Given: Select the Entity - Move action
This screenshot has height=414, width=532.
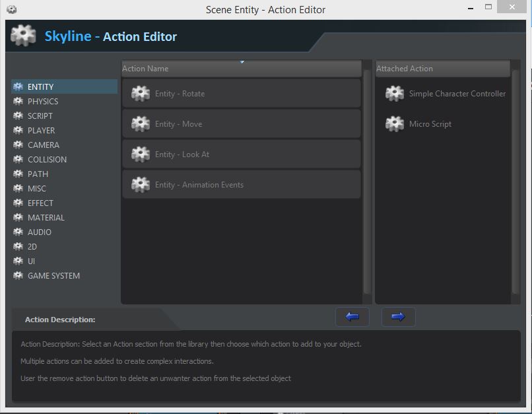Looking at the screenshot, I should tap(241, 124).
